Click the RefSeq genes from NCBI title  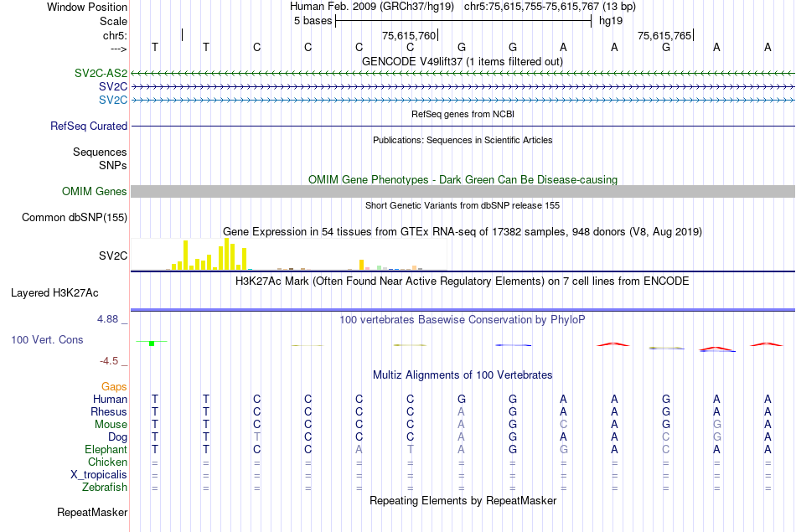coord(463,114)
